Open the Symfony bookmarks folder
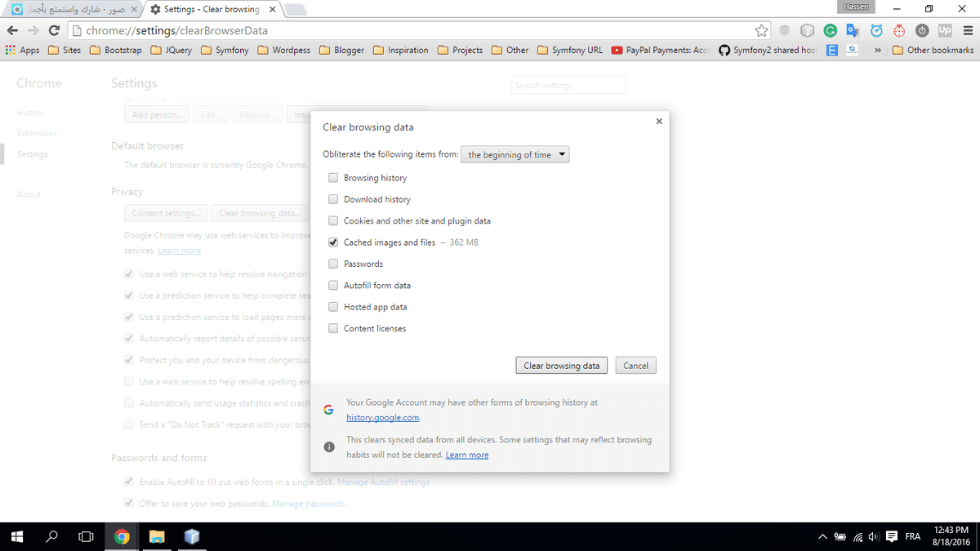The image size is (980, 551). tap(224, 51)
